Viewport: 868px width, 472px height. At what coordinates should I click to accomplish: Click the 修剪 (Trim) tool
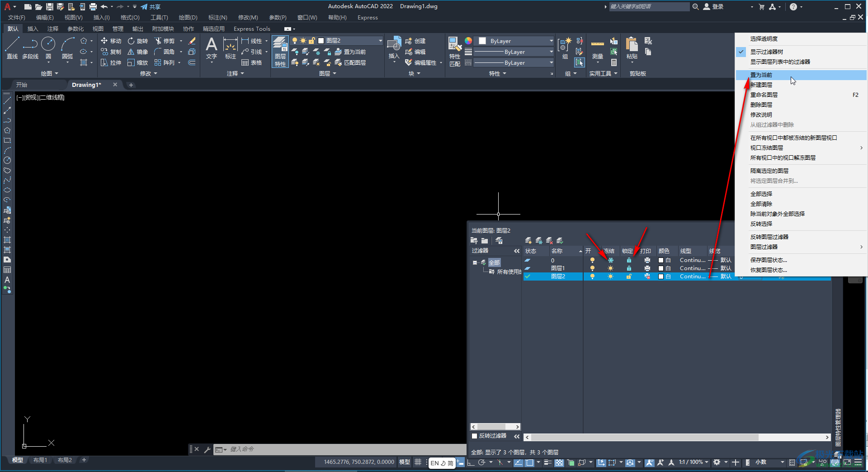tap(165, 41)
